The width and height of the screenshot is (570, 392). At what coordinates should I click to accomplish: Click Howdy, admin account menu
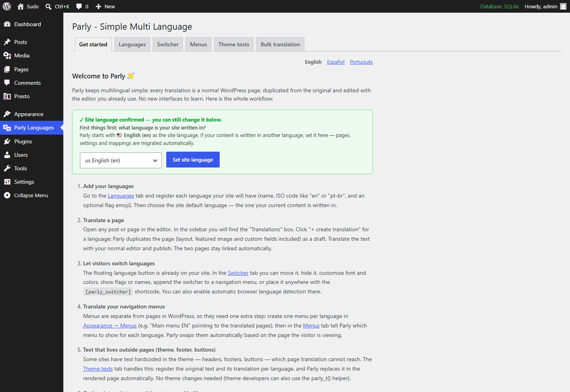[x=545, y=6]
